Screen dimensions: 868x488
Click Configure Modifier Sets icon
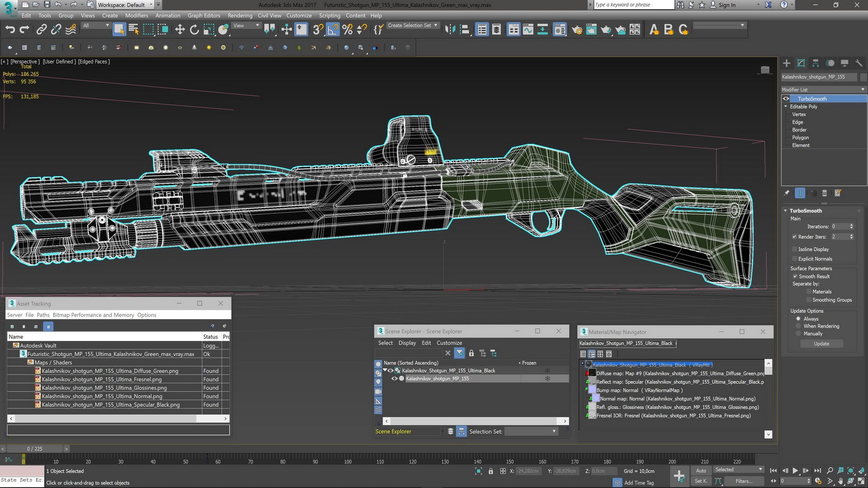click(x=838, y=193)
